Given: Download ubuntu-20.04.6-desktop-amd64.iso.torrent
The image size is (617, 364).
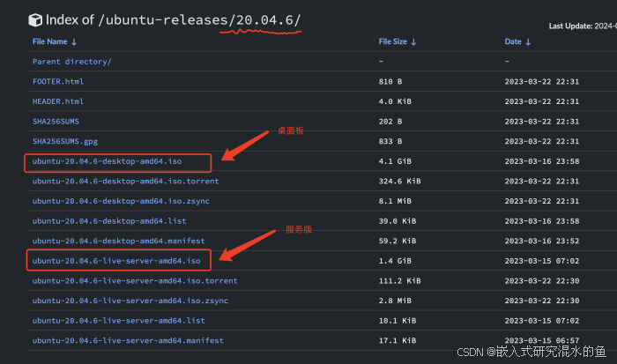Looking at the screenshot, I should point(125,181).
